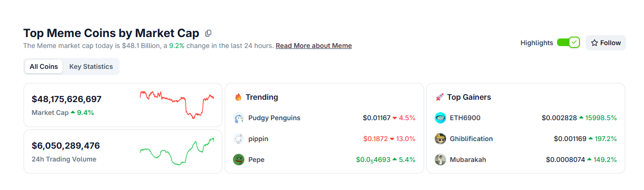644x190 pixels.
Task: Click the Ghiblification coin icon
Action: coord(440,139)
